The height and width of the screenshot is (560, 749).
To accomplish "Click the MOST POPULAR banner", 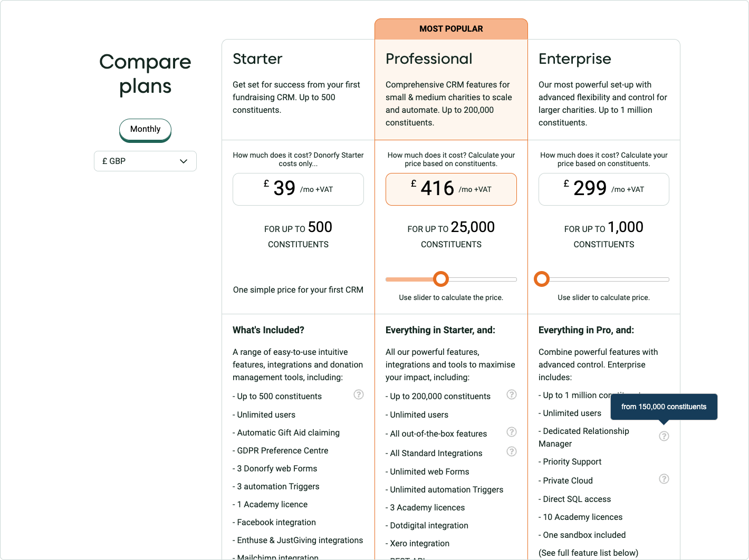I will pyautogui.click(x=451, y=29).
